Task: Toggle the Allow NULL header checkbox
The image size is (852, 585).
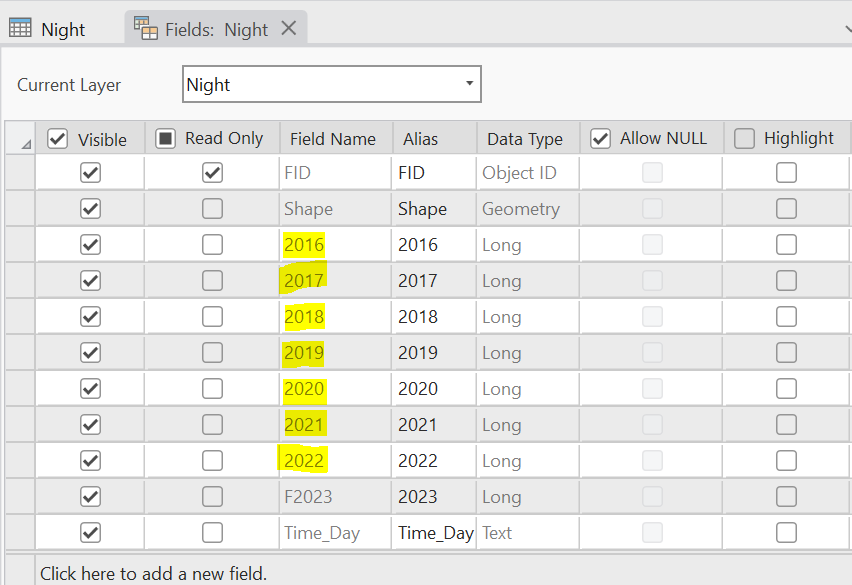Action: tap(600, 139)
